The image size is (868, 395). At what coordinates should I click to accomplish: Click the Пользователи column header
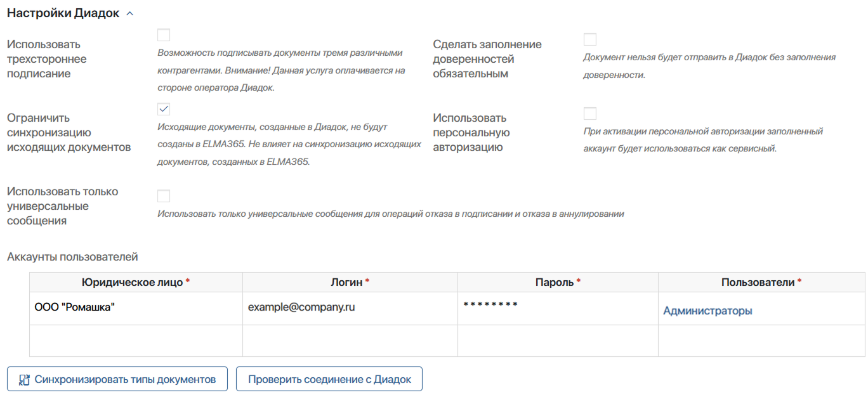(x=761, y=283)
